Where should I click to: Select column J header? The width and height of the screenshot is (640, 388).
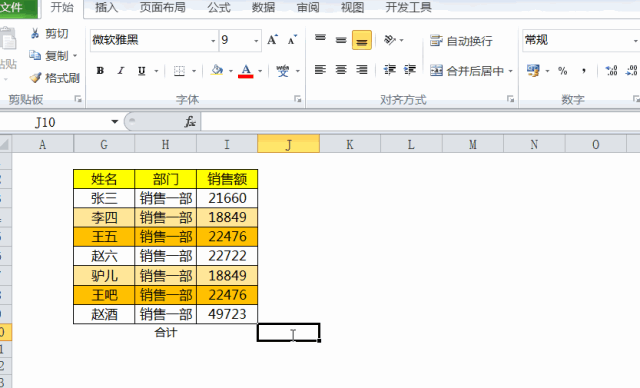289,144
